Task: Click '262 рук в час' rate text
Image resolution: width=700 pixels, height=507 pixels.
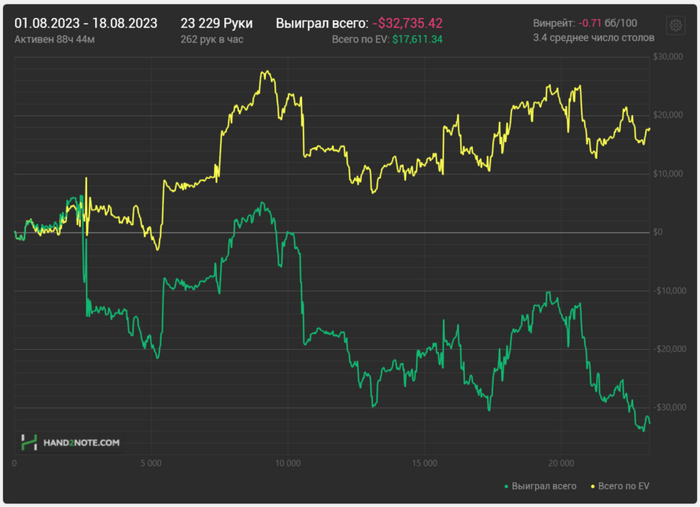Action: pos(212,40)
